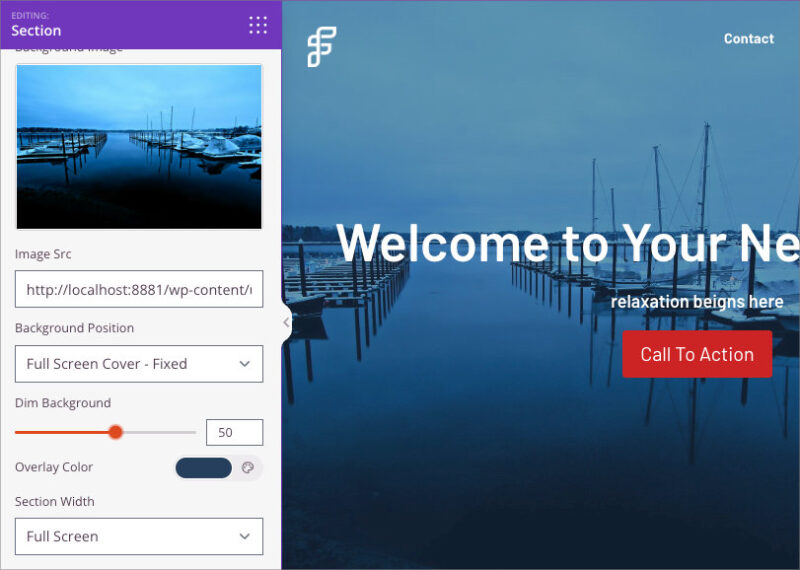Open the dotted grid menu icon
The image size is (800, 570).
(258, 25)
